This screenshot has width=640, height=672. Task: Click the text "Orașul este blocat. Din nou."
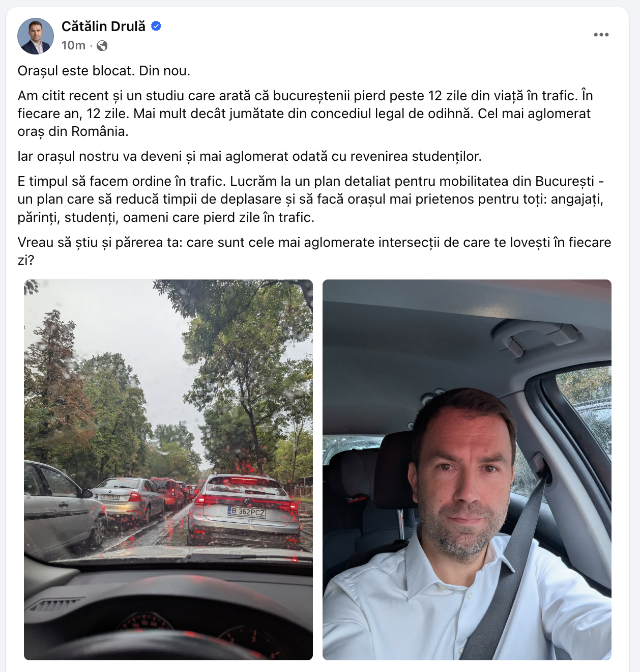tap(104, 71)
